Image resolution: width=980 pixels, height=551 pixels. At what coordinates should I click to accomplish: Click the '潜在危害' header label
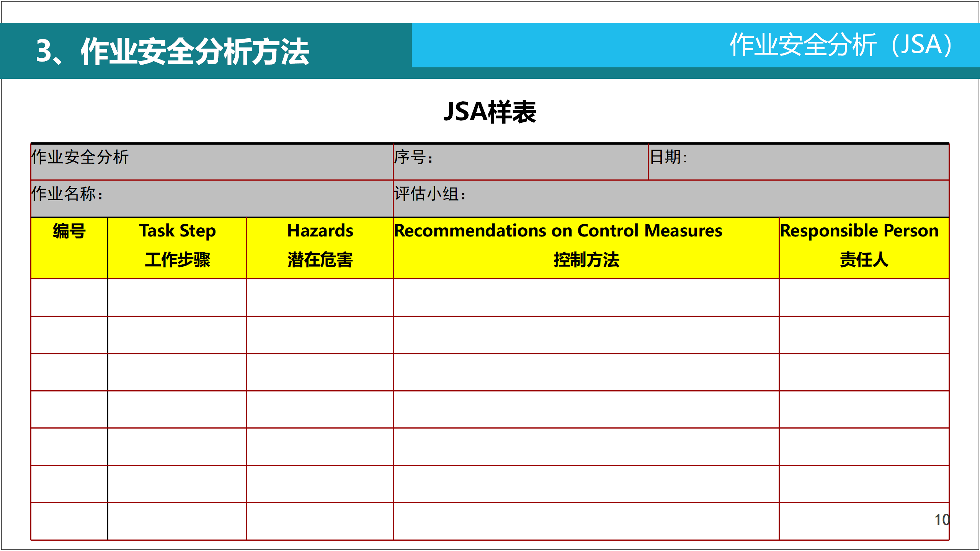[320, 260]
